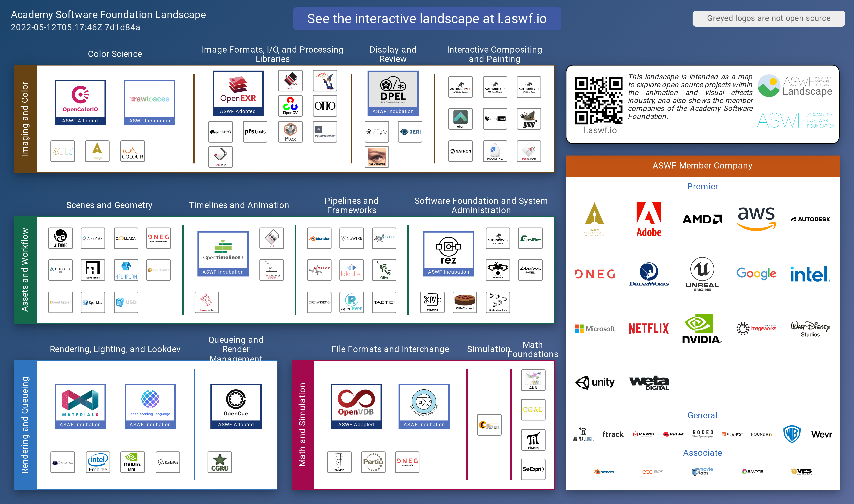Click the Unreal Engine member logo
The image size is (854, 504).
(x=702, y=274)
